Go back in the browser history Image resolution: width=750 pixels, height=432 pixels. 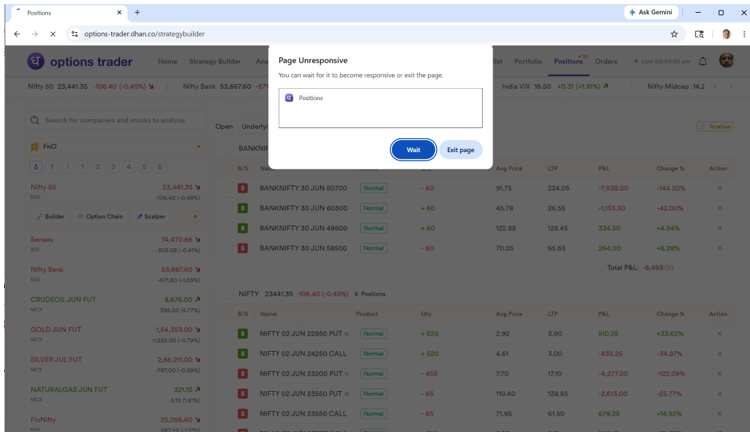[x=17, y=34]
